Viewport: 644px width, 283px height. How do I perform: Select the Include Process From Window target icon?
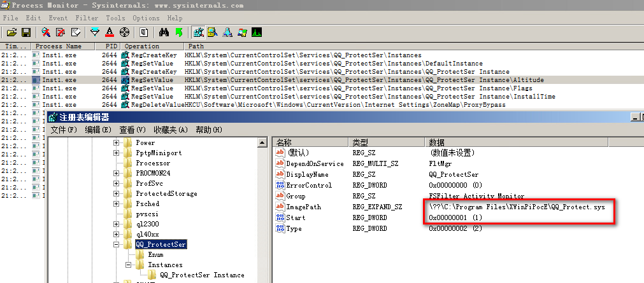124,32
